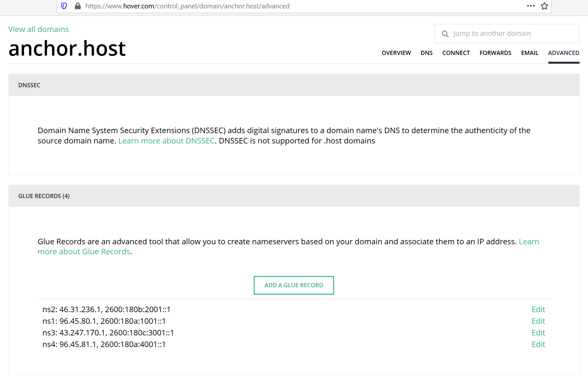Viewport: 588px width, 380px height.
Task: Focus the Jump to another domain field
Action: click(x=507, y=34)
